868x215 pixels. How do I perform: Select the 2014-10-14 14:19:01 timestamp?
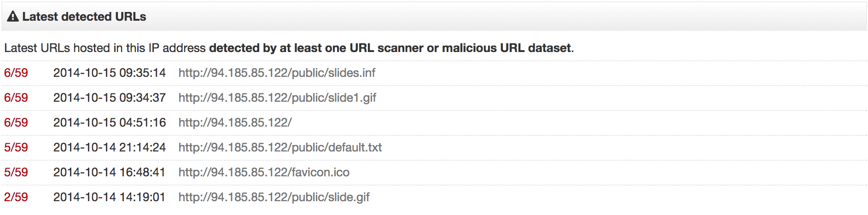109,197
